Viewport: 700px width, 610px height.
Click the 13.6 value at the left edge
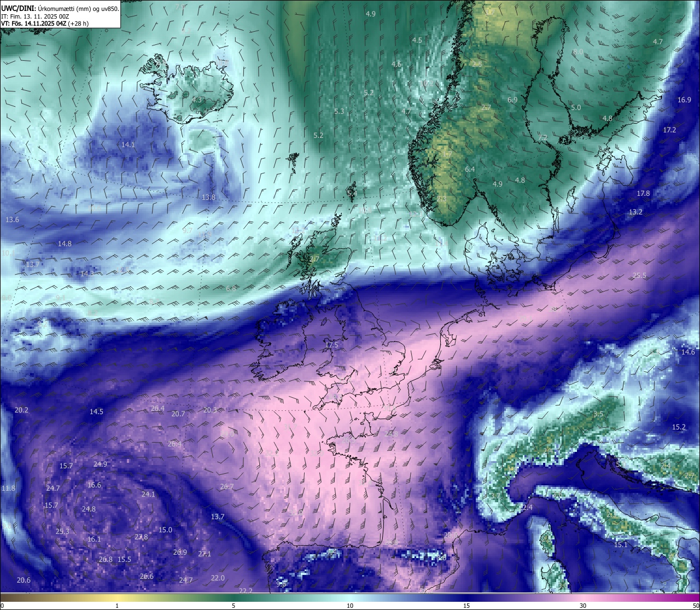tap(12, 219)
